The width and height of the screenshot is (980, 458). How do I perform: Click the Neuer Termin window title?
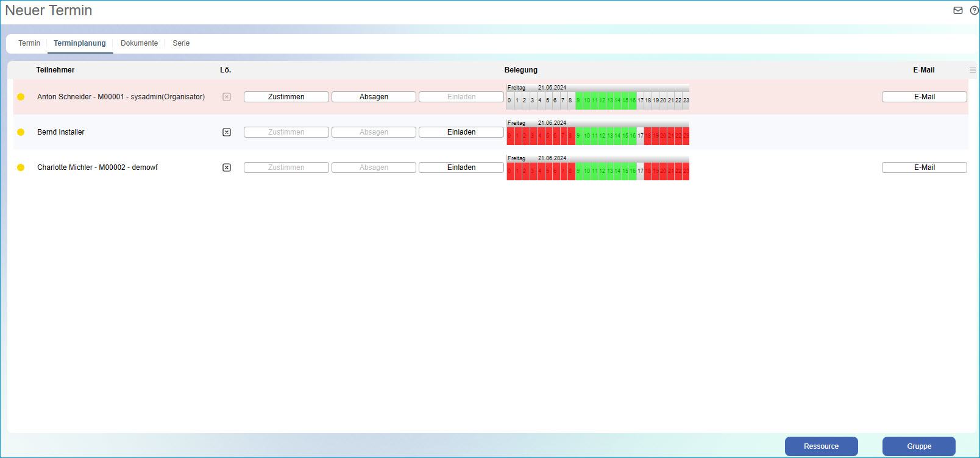pyautogui.click(x=49, y=10)
